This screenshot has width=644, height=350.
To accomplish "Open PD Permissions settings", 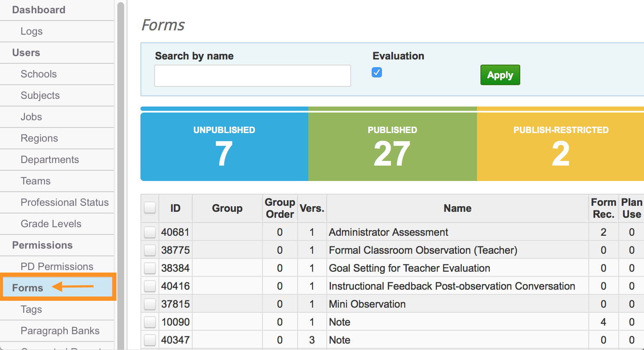I will [56, 266].
